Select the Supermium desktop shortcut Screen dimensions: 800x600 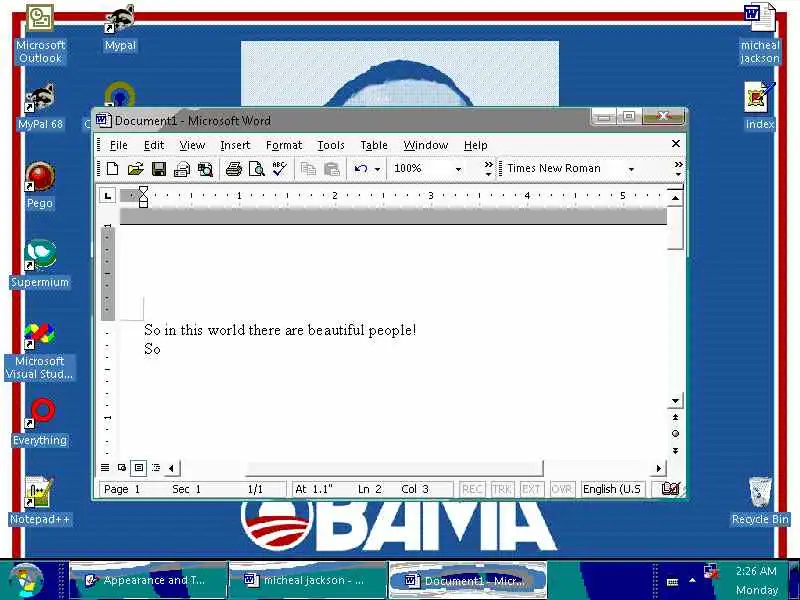point(40,264)
